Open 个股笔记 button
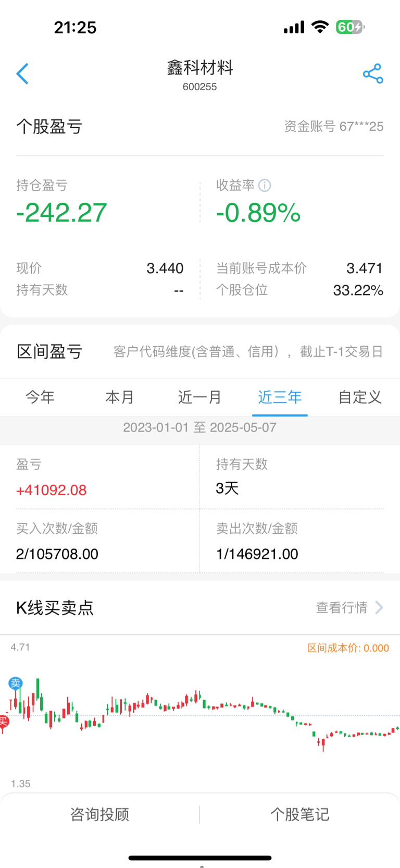The width and height of the screenshot is (400, 868). 299,814
